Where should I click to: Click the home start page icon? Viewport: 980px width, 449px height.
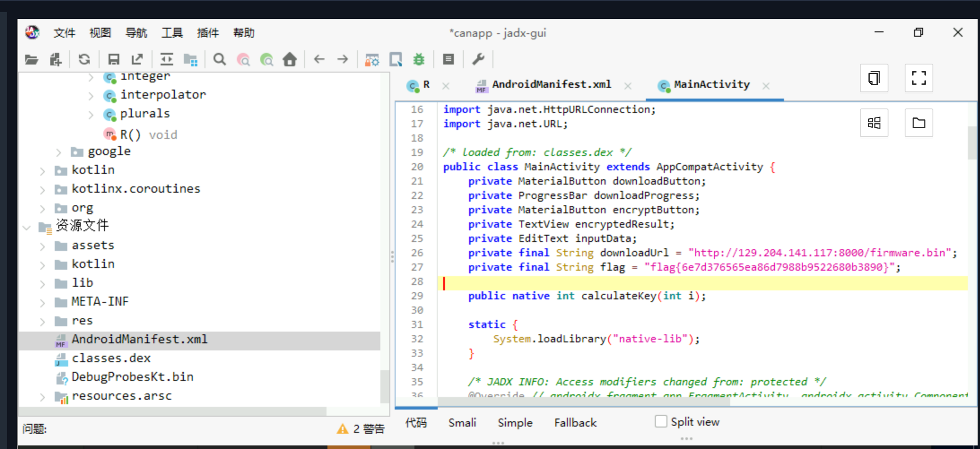[290, 60]
